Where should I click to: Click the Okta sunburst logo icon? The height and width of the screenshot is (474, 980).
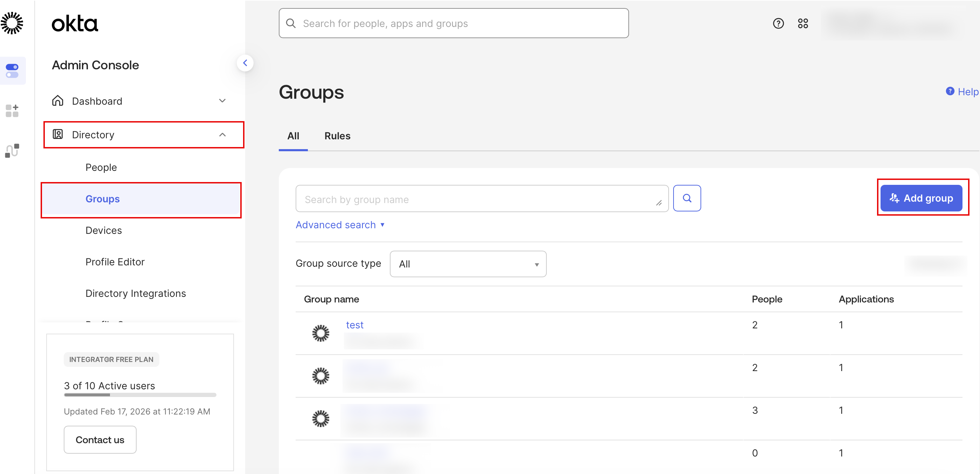[x=12, y=23]
